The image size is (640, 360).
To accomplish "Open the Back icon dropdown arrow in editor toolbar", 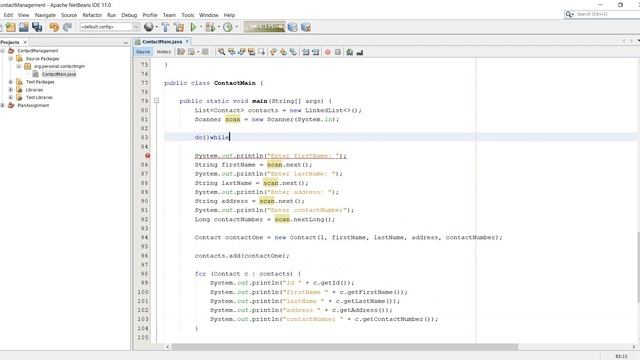I will coord(198,52).
